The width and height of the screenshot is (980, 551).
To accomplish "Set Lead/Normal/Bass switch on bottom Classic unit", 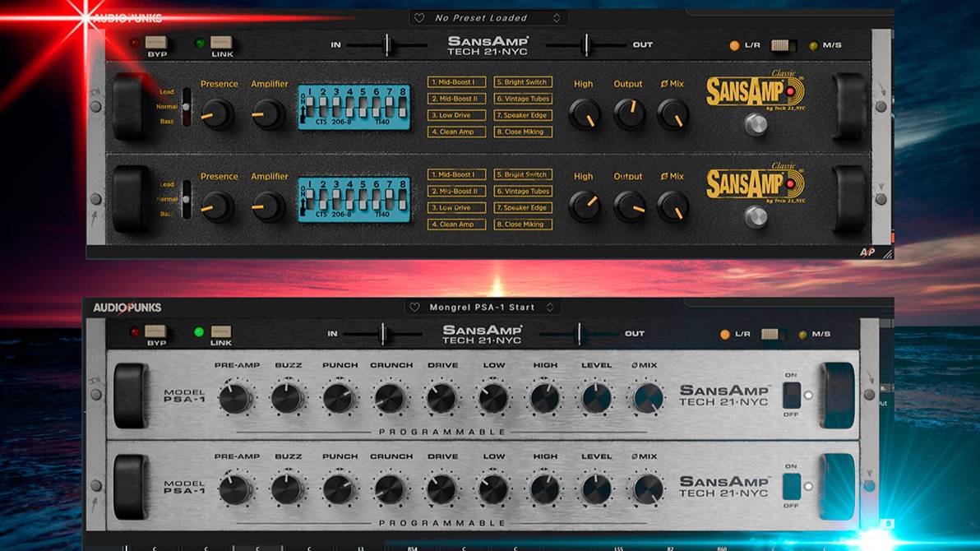I will 187,200.
